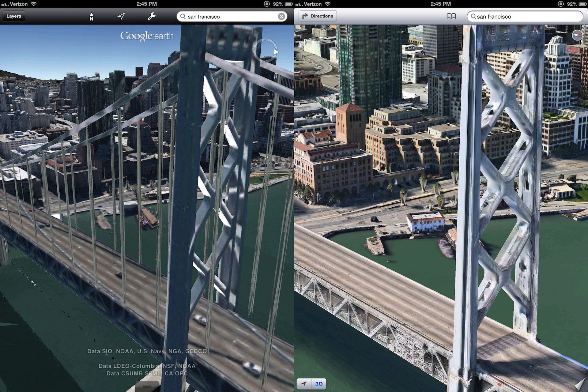
Task: Toggle the 3D view button
Action: (x=319, y=384)
